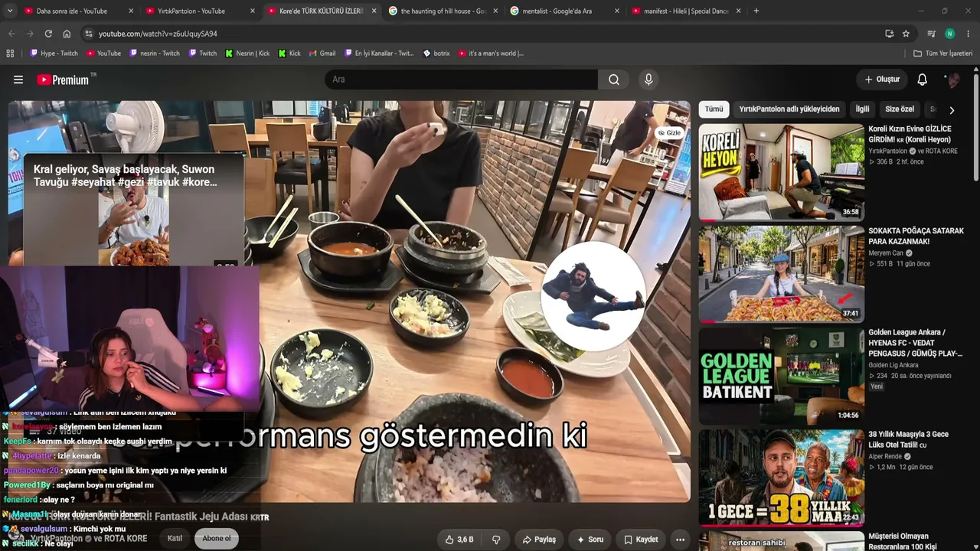Image resolution: width=980 pixels, height=551 pixels.
Task: Switch to the 'manifest - Hileli' tab
Action: coord(685,11)
